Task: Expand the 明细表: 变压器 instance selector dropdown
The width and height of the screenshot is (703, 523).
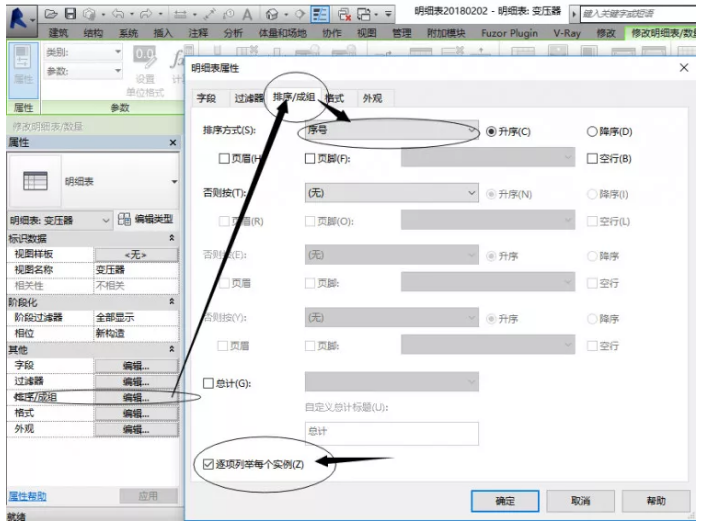Action: [107, 220]
